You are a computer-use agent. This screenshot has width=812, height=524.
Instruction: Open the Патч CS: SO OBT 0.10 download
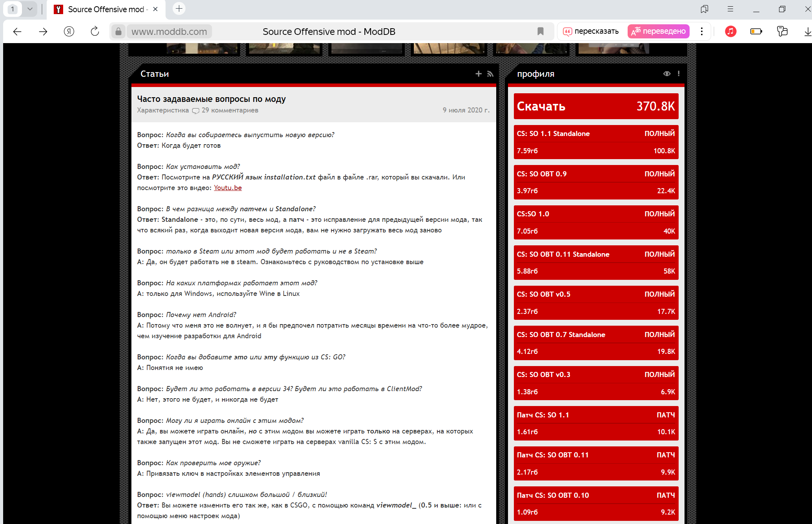596,504
